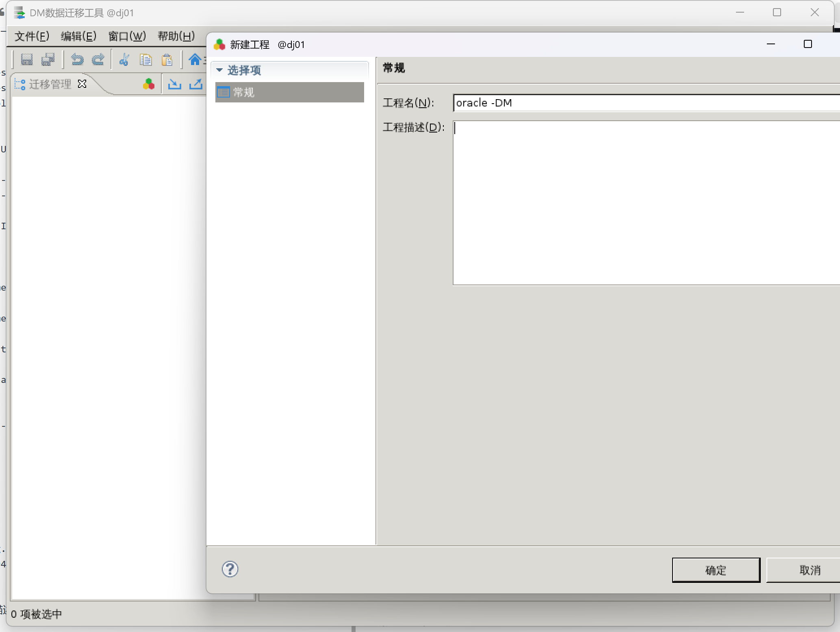Click the Save All toolbar icon
This screenshot has width=840, height=632.
pyautogui.click(x=48, y=60)
